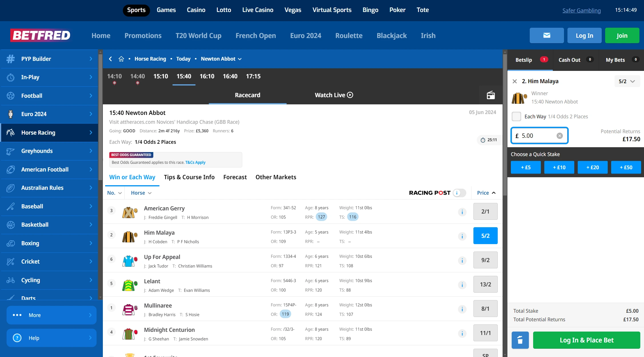Select American Gerry at 2/1

485,212
